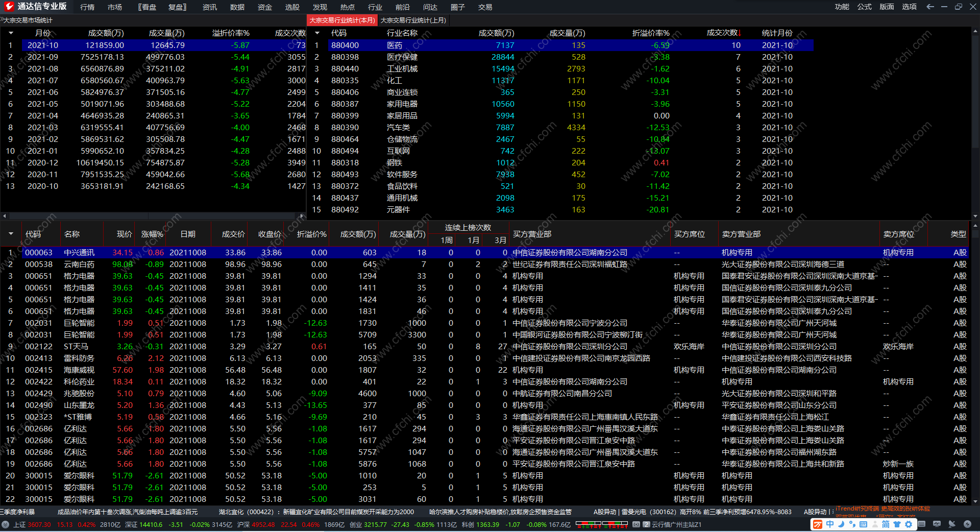The height and width of the screenshot is (532, 980).
Task: Open dropdown arrow in bottom stock table header
Action: tap(11, 234)
